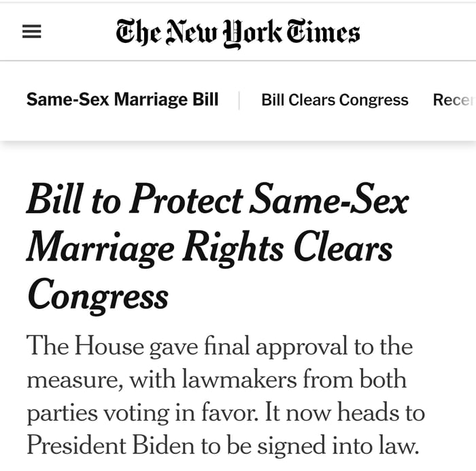Image resolution: width=476 pixels, height=471 pixels.
Task: Open the hamburger navigation menu
Action: 31,32
